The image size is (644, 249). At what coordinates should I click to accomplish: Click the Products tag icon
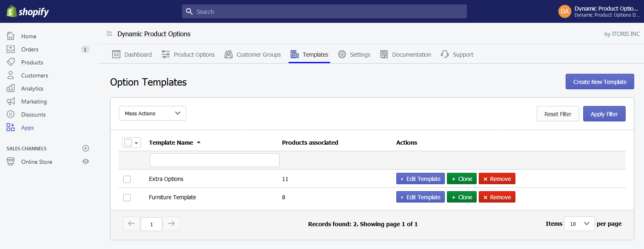pos(11,62)
